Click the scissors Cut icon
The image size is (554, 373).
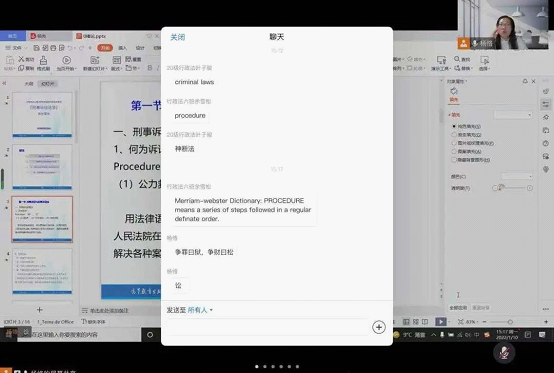pyautogui.click(x=22, y=59)
